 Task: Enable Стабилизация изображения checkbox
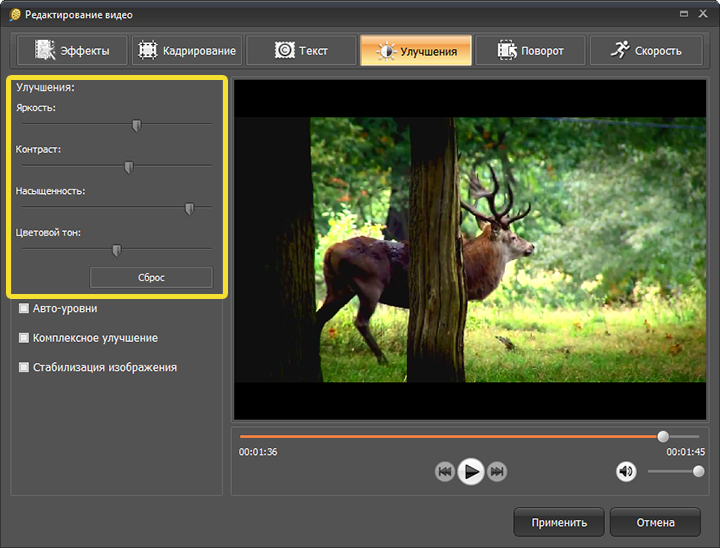pyautogui.click(x=24, y=367)
